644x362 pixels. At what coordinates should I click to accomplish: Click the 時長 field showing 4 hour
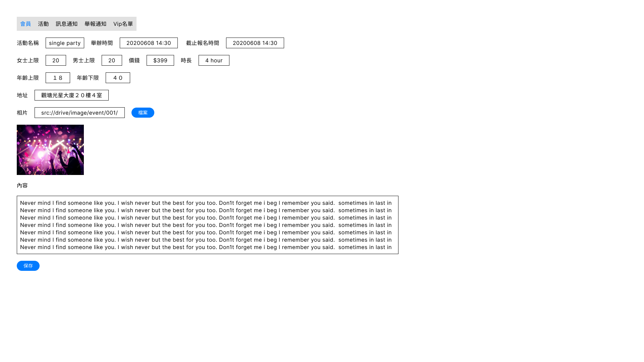point(214,60)
